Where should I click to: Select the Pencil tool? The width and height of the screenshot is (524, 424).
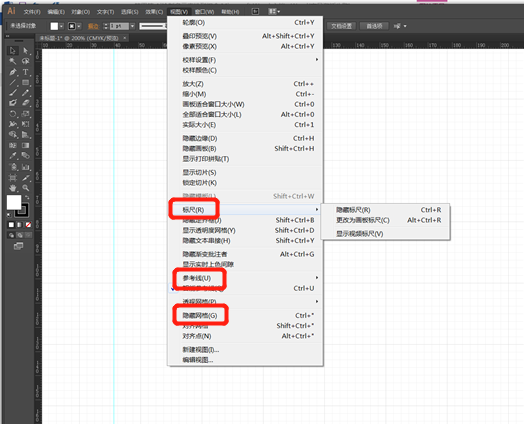click(x=25, y=93)
